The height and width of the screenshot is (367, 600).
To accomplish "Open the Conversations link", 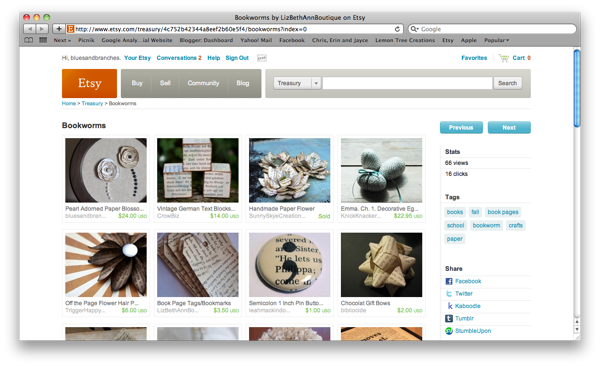I will [x=179, y=58].
